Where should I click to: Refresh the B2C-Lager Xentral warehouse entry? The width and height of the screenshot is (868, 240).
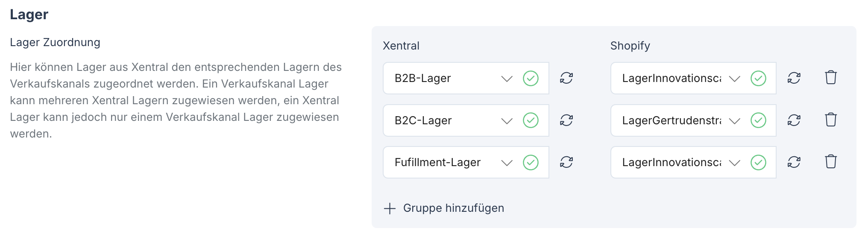[566, 120]
